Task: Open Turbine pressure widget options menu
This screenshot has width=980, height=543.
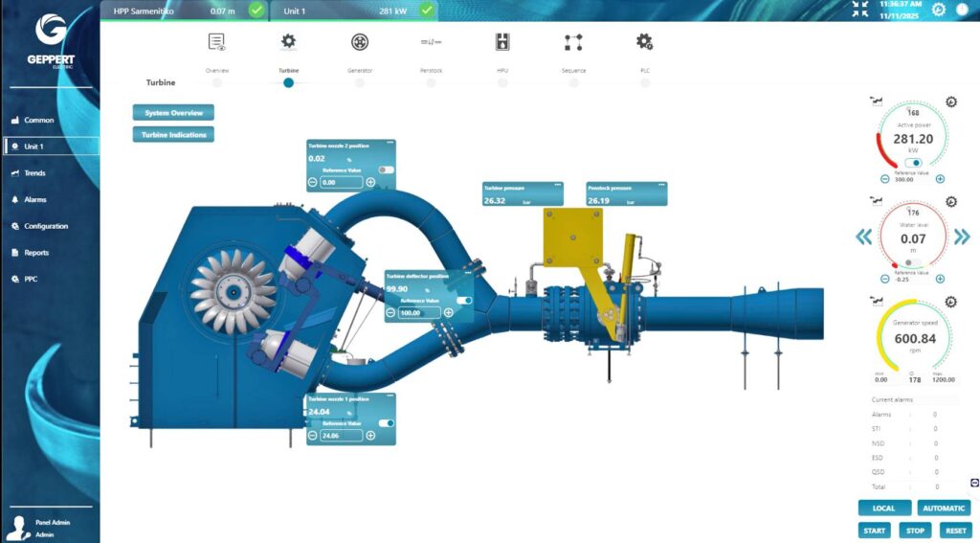Action: tap(557, 185)
